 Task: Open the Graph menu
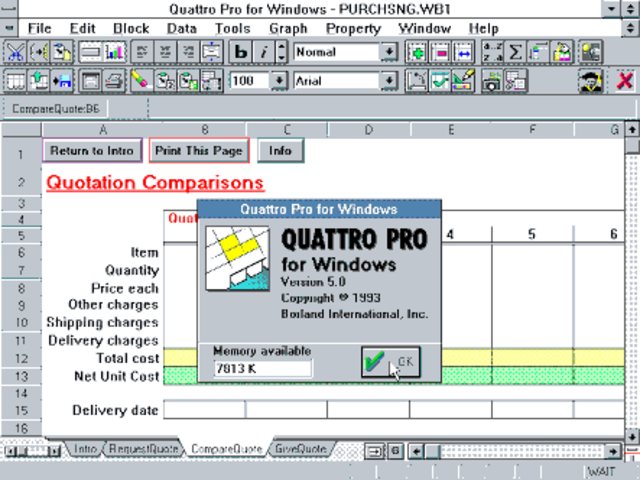[x=288, y=29]
